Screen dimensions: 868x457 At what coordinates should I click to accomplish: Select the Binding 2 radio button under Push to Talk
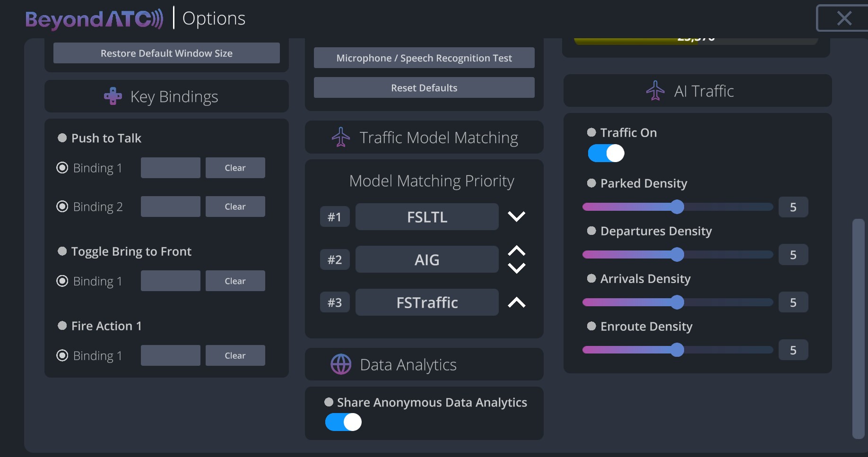pos(62,207)
